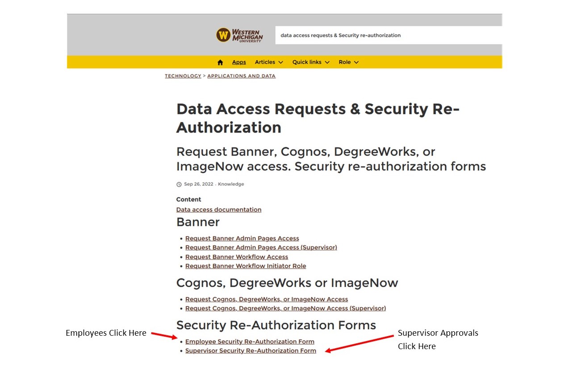This screenshot has height=392, width=569.
Task: Open the Supervisor Security Re-Authorization Form
Action: point(251,351)
